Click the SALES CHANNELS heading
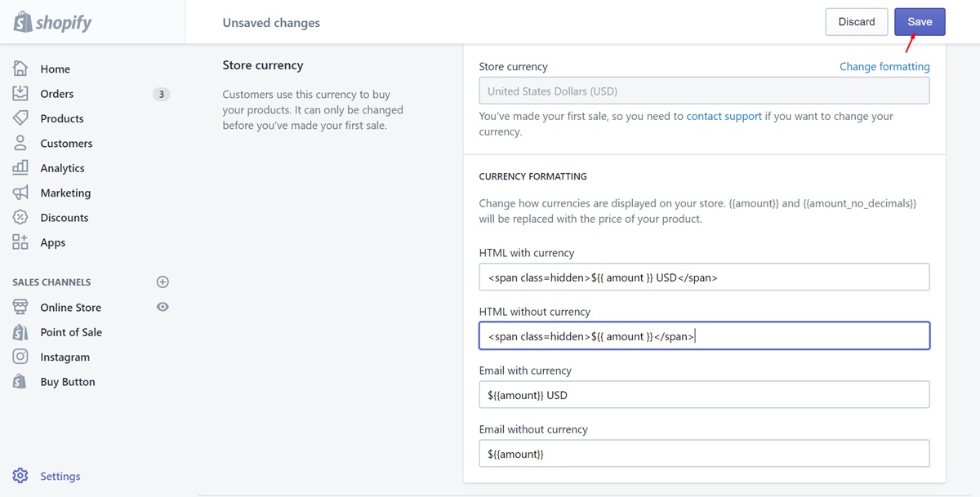 click(51, 282)
